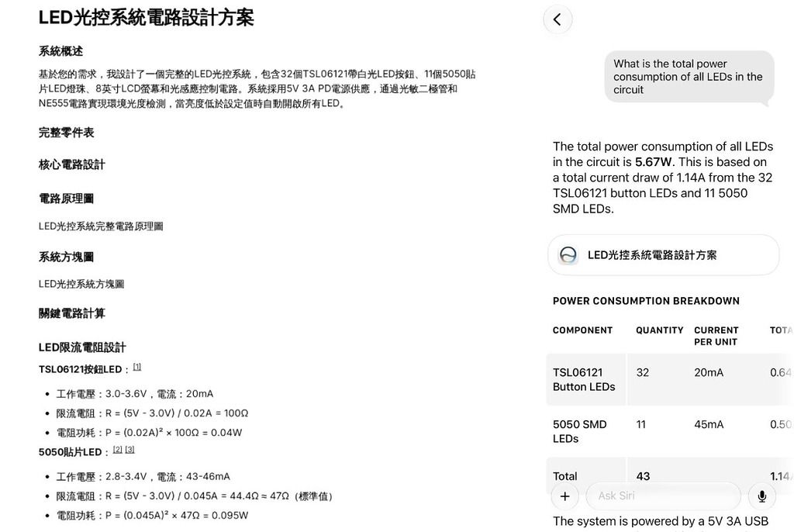This screenshot has width=794, height=532.
Task: Open citation [2] next to 5050貼片LED
Action: [x=118, y=450]
